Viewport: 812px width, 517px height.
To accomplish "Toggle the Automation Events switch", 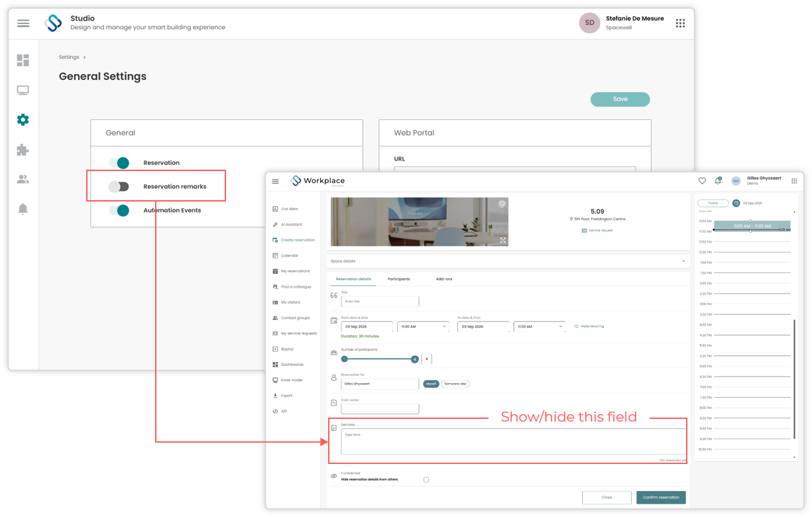I will pyautogui.click(x=119, y=211).
